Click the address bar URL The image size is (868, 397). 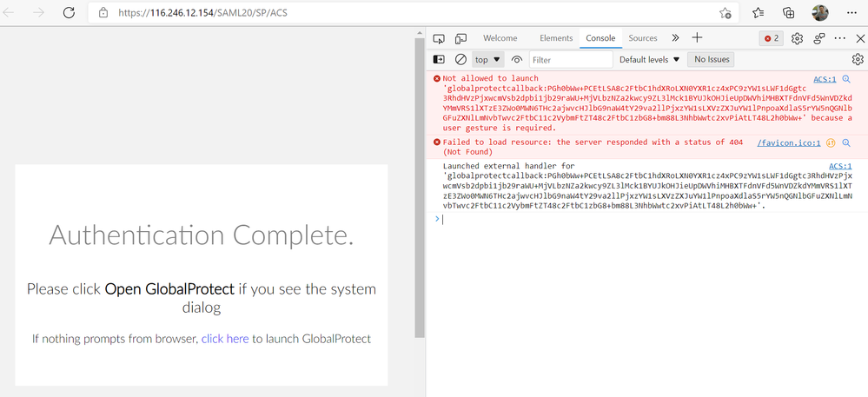(x=202, y=13)
